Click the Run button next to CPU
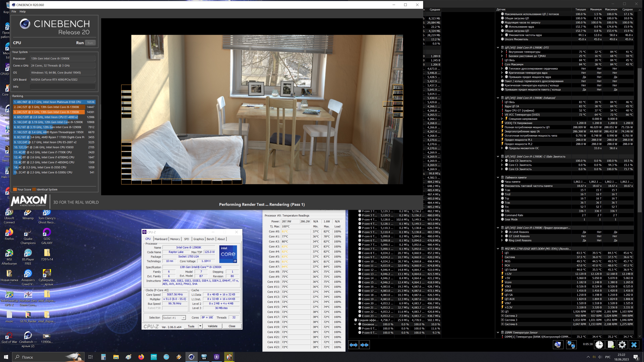The height and width of the screenshot is (362, 644). (x=90, y=43)
